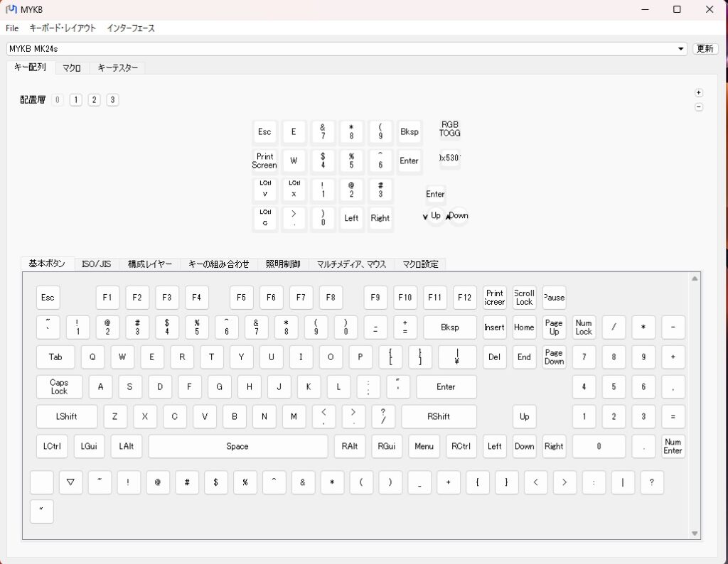Select the LCtrl C key on macropad
The image size is (728, 564).
264,219
